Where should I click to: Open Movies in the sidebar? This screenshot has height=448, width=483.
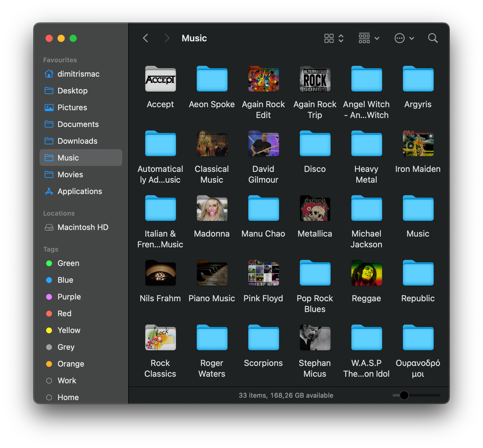[x=81, y=175]
